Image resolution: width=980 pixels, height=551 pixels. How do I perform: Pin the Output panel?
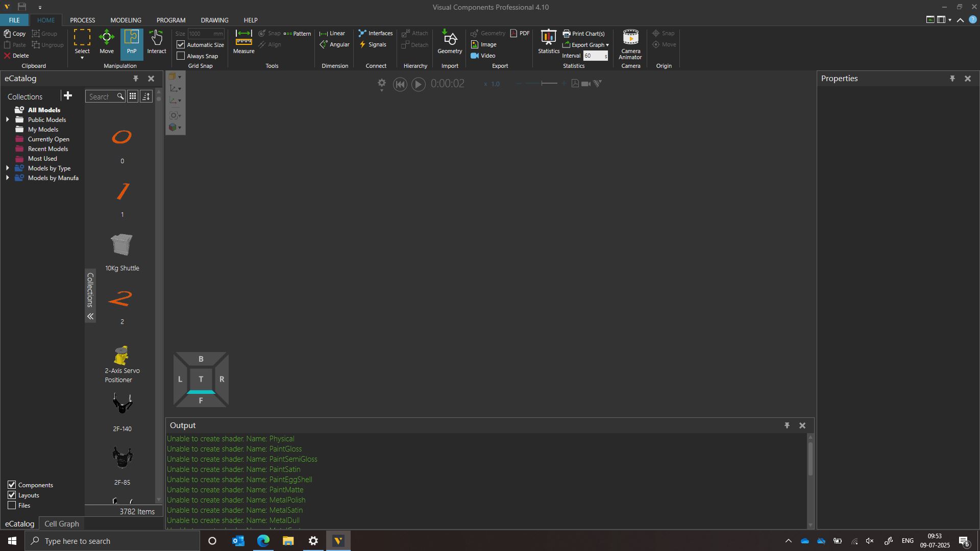coord(787,425)
